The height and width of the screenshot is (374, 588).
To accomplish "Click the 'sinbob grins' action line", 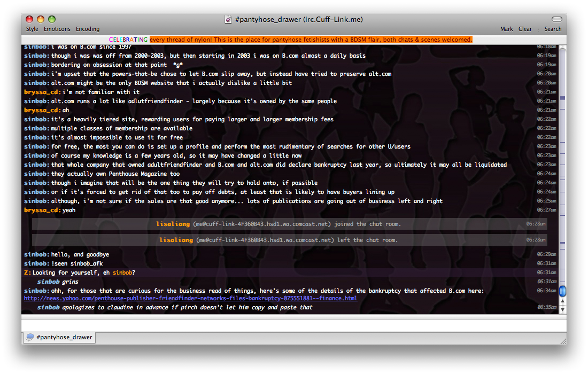I will (58, 282).
